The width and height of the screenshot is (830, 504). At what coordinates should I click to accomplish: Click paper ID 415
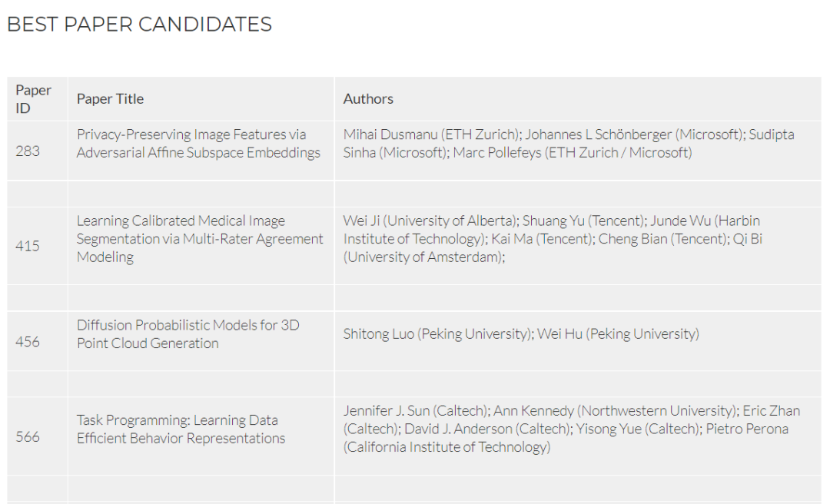[x=28, y=246]
